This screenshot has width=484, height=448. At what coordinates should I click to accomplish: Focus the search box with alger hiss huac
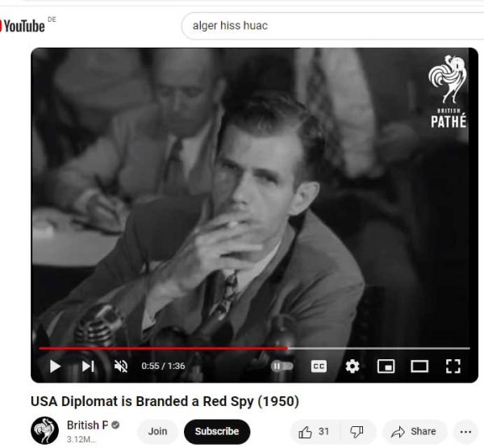[x=332, y=26]
